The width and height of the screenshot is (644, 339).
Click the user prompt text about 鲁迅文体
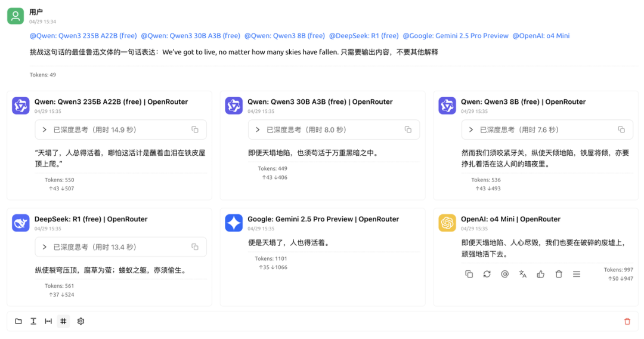[234, 52]
